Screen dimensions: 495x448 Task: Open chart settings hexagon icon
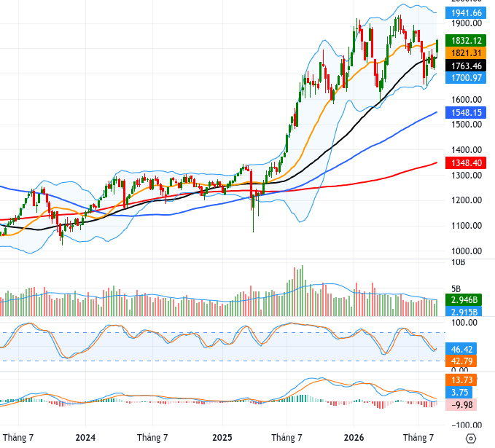coord(470,439)
